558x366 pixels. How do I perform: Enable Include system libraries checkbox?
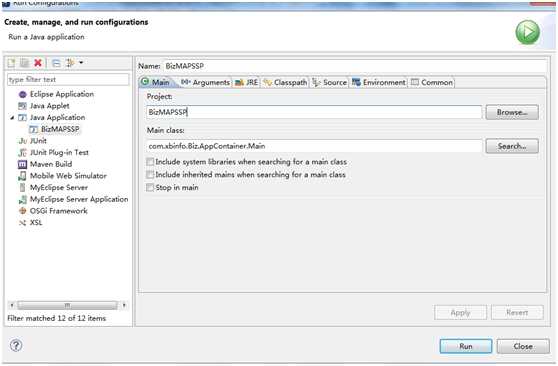click(150, 162)
